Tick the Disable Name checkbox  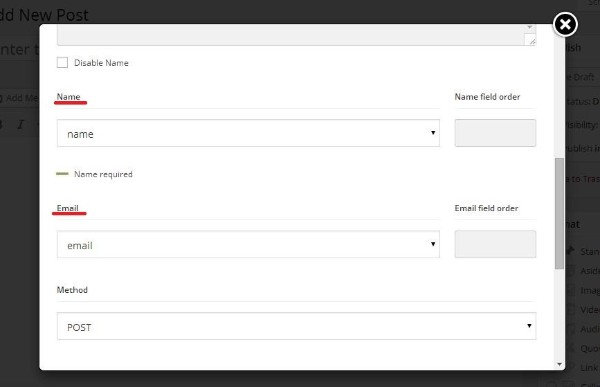pos(62,62)
